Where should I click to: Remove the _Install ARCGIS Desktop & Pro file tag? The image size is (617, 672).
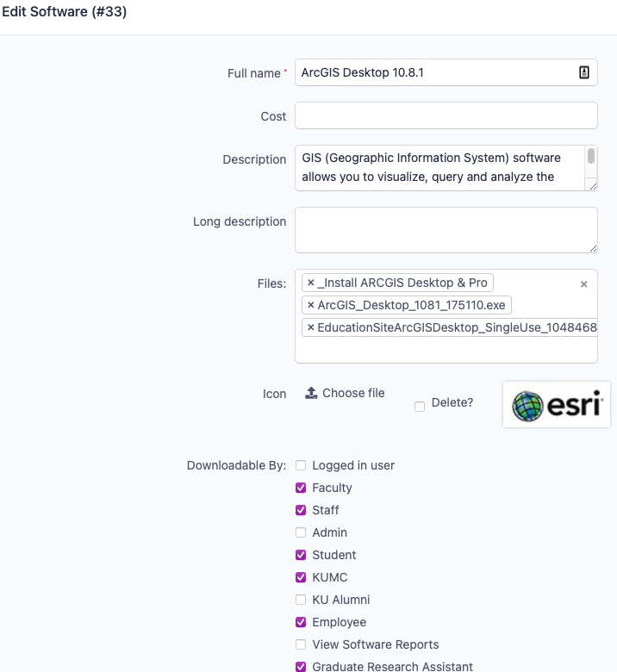tap(311, 283)
